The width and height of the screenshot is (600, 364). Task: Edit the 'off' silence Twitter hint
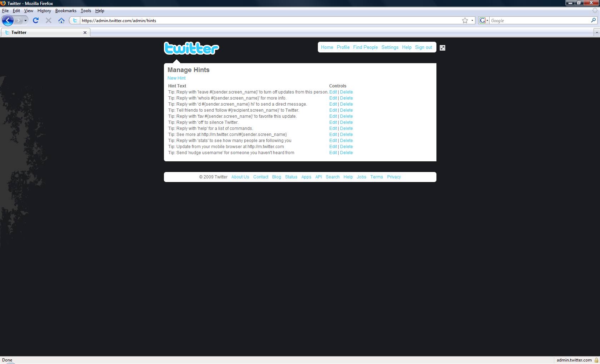click(x=333, y=122)
